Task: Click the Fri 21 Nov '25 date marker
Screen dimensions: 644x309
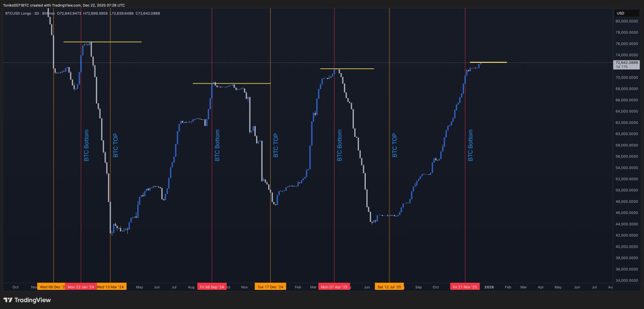Action: tap(465, 287)
